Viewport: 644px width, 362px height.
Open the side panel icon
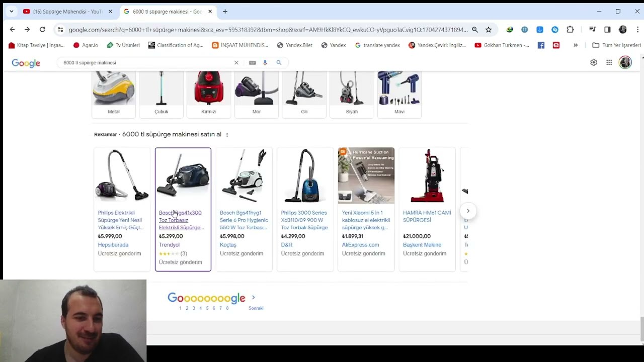click(607, 30)
